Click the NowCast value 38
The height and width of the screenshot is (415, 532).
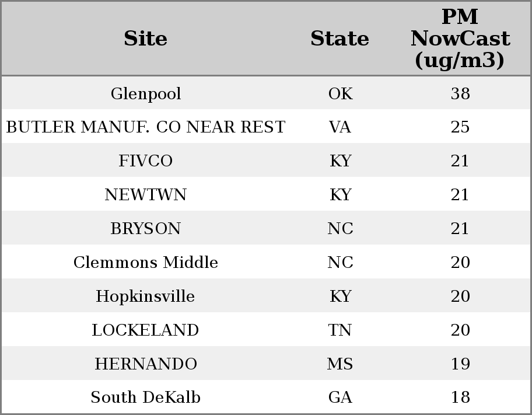[x=460, y=93]
